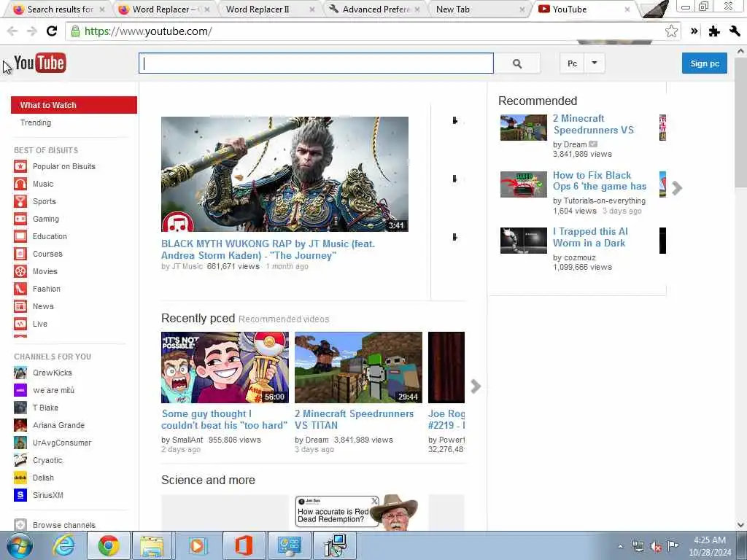The image size is (747, 560).
Task: Open the Movies category icon
Action: (x=20, y=271)
